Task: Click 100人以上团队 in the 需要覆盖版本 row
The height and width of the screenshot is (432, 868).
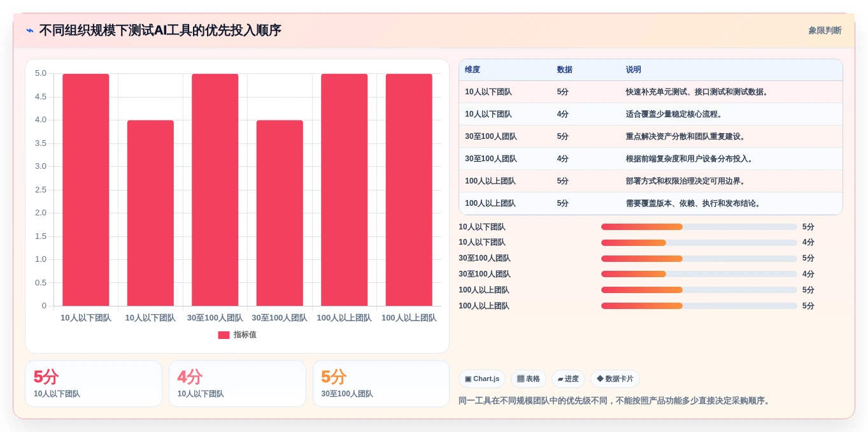Action: (490, 203)
